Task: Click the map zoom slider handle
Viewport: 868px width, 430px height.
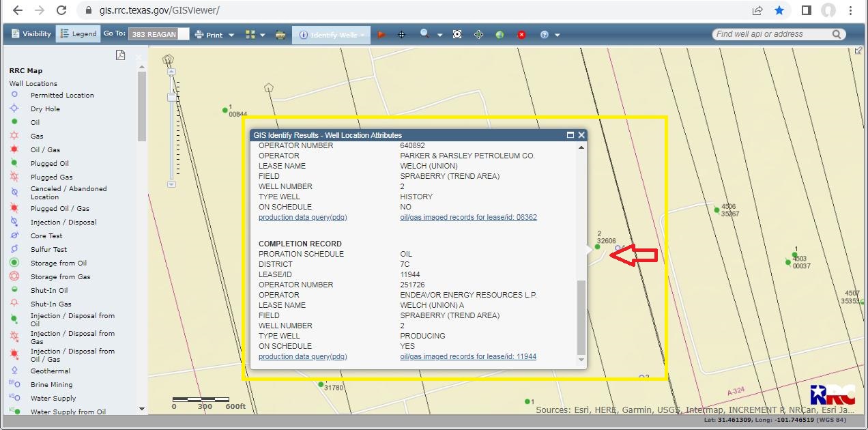Action: [x=172, y=98]
